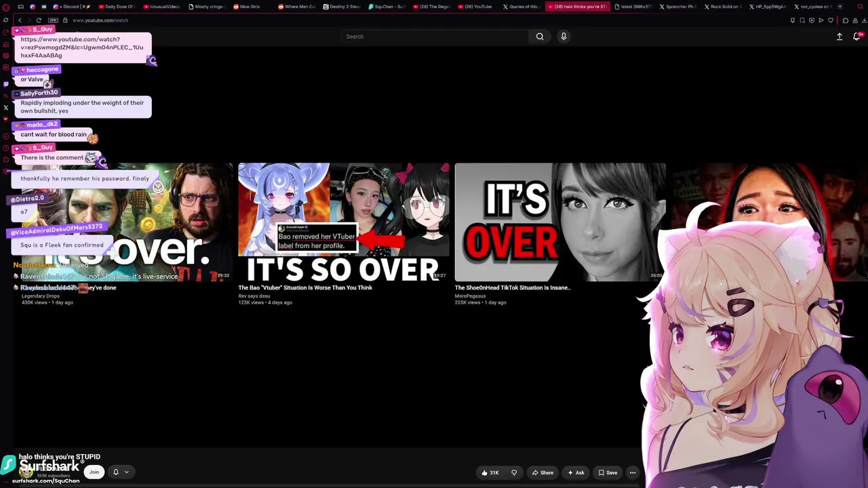Reload the page with the refresh icon
Viewport: 868px width, 488px height.
click(39, 20)
